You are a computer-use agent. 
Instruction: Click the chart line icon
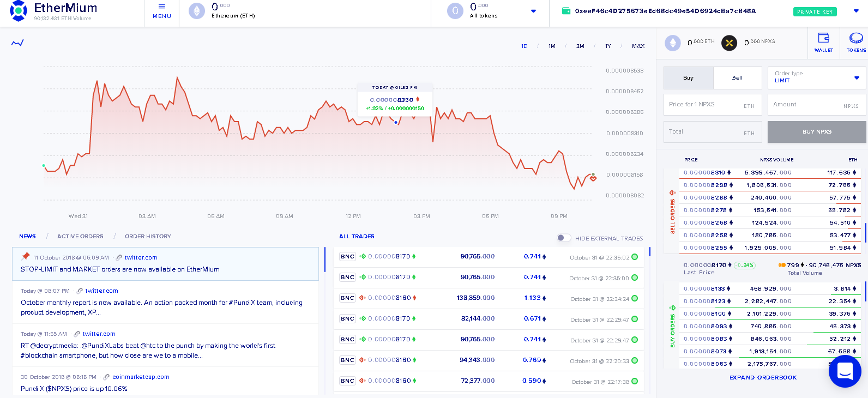pos(17,43)
